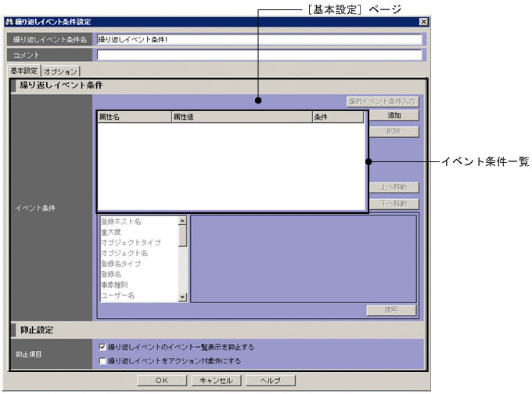Select the 属性名 column header
Screen dimensions: 532x394
(x=135, y=117)
